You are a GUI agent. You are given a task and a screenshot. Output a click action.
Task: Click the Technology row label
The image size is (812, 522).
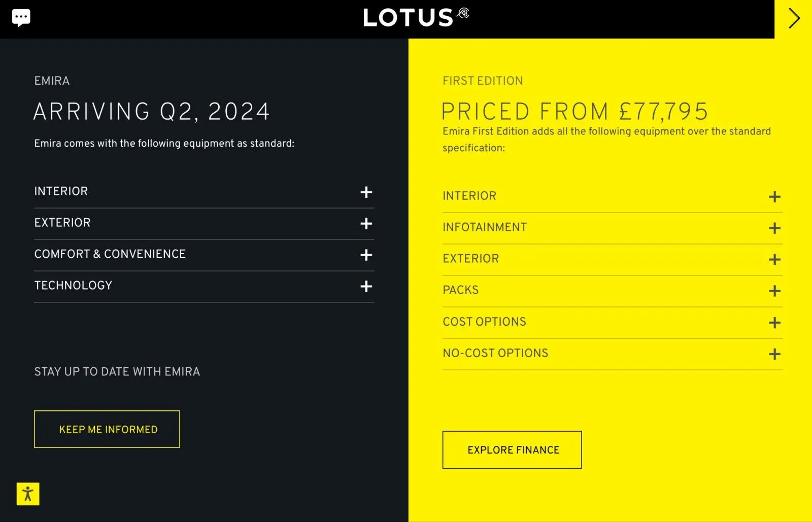[x=73, y=286]
